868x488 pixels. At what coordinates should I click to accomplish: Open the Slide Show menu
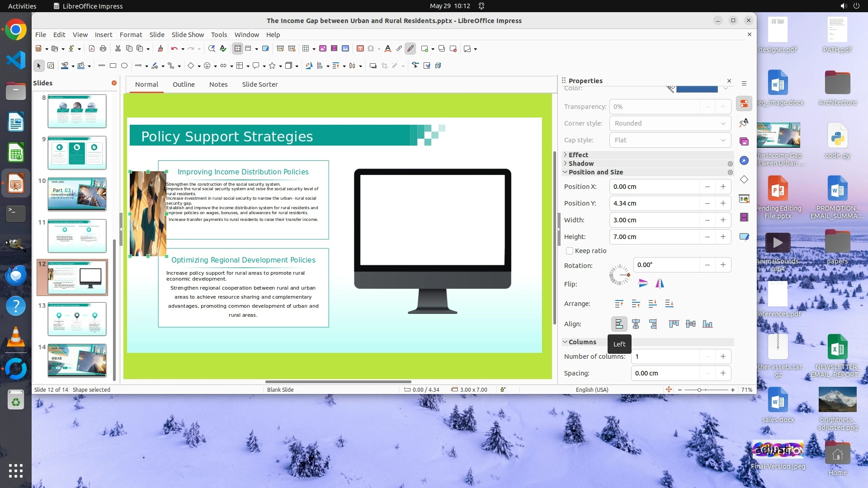[x=188, y=35]
